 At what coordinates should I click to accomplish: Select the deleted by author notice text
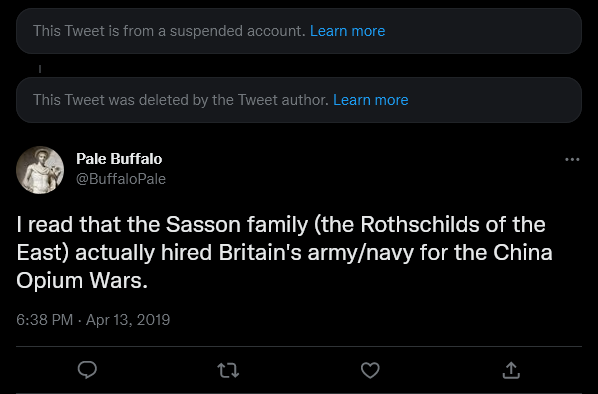click(181, 100)
